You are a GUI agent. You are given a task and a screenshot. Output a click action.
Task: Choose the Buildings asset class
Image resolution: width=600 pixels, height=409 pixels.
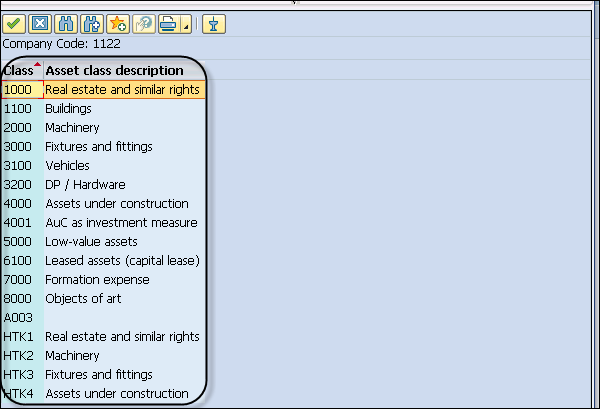tap(68, 109)
